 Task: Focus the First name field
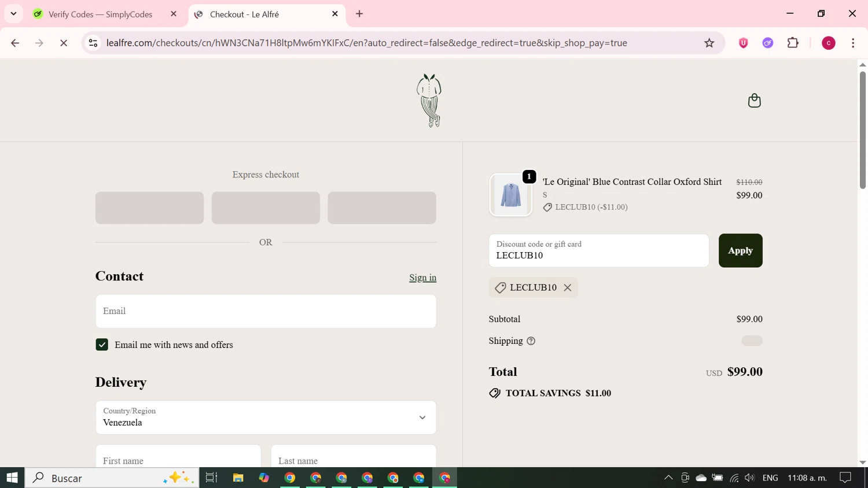click(178, 456)
